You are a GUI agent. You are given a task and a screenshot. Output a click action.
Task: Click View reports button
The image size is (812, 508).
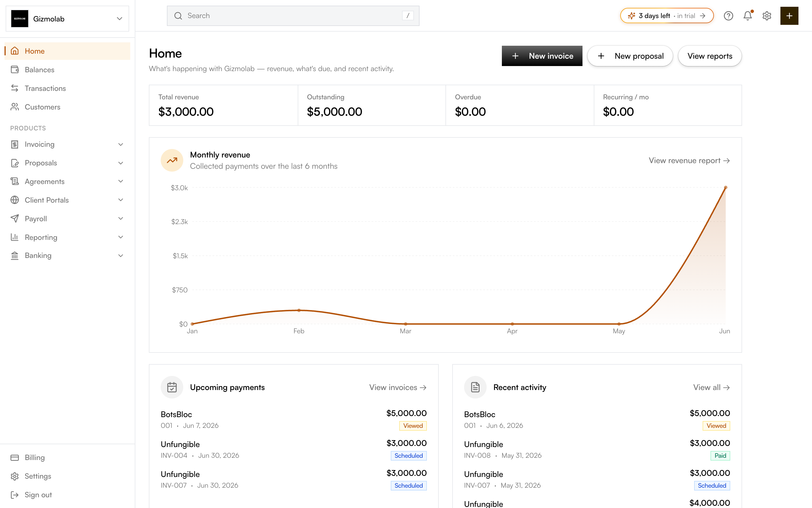click(710, 56)
